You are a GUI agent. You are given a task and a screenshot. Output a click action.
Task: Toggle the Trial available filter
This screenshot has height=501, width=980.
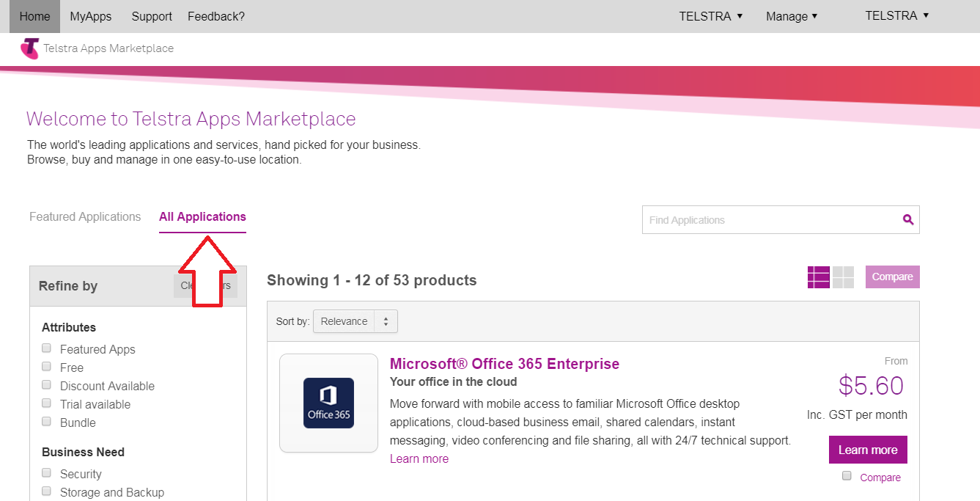pos(47,403)
